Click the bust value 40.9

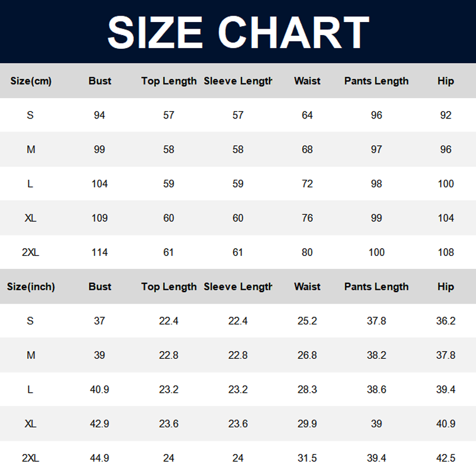point(99,390)
